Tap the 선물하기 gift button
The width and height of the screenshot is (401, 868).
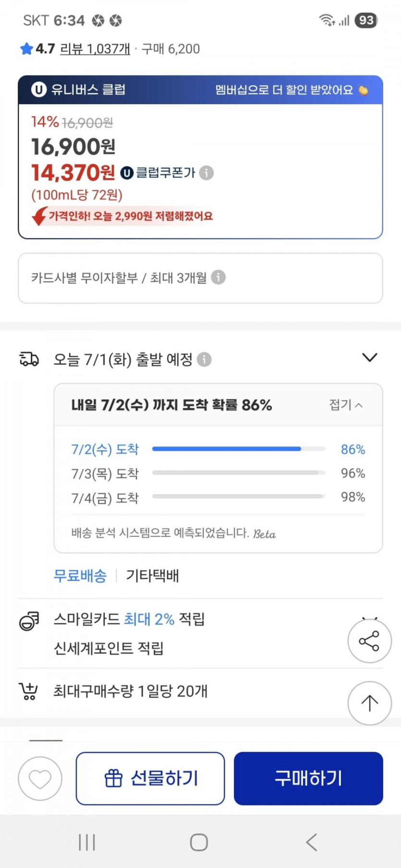(x=150, y=778)
